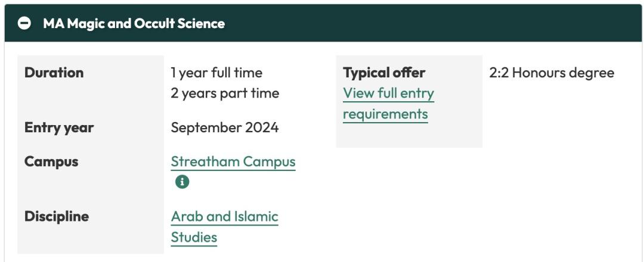Screen dimensions: 644x262
Task: Click the Entry year label
Action: coord(58,127)
